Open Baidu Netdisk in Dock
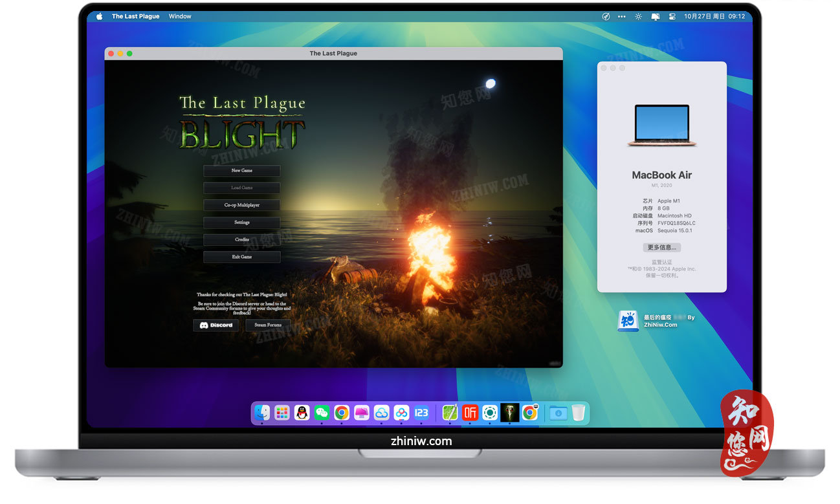This screenshot has width=840, height=504. tap(402, 412)
